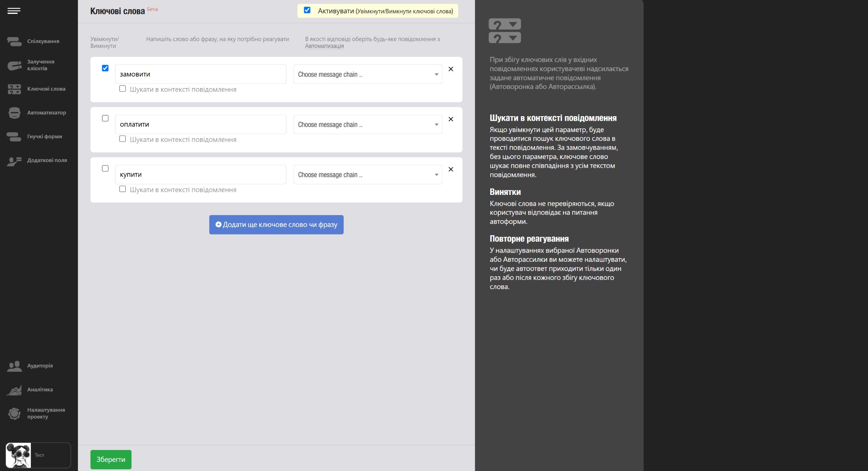This screenshot has height=471, width=868.
Task: Click the Аудиторія people icon
Action: (14, 366)
